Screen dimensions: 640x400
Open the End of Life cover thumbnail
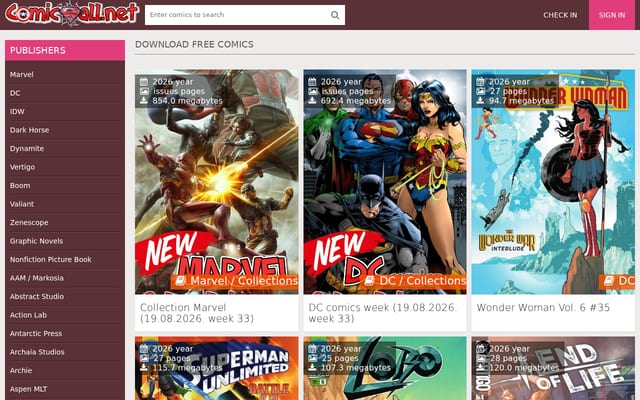point(553,368)
